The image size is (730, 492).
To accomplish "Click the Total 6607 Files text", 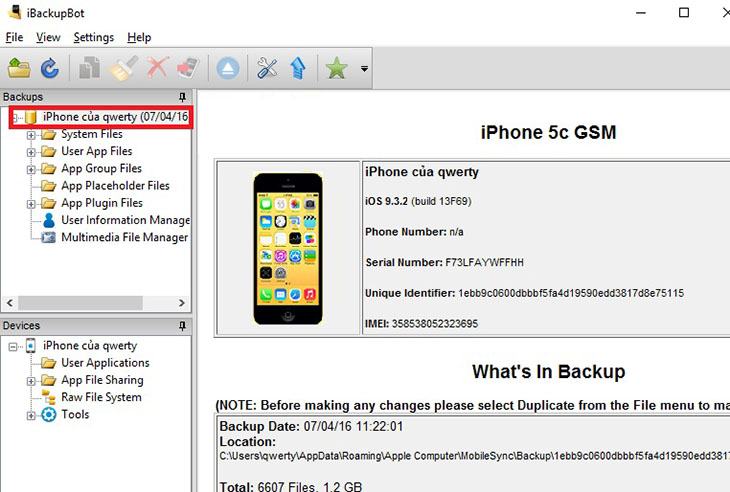I will click(291, 486).
